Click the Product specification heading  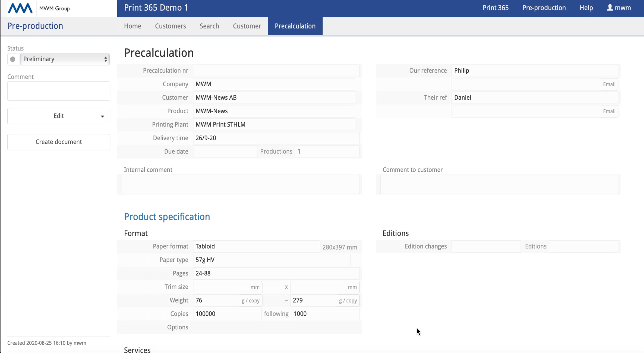point(167,217)
